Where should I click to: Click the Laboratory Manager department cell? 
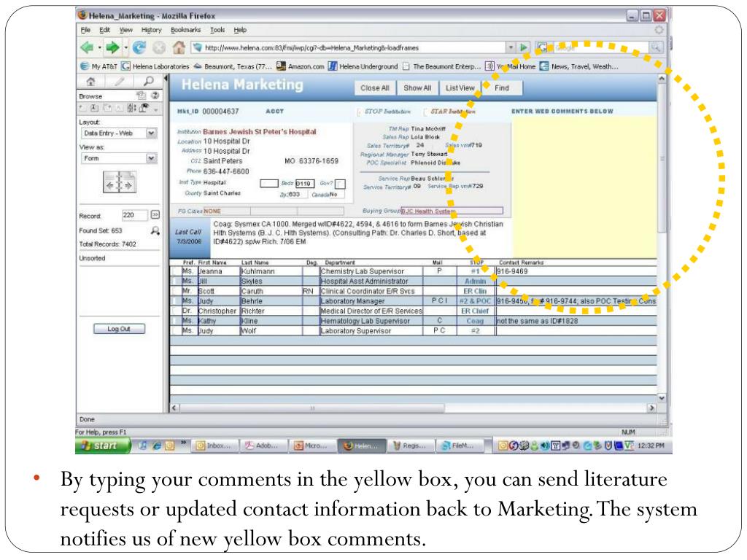coord(371,301)
